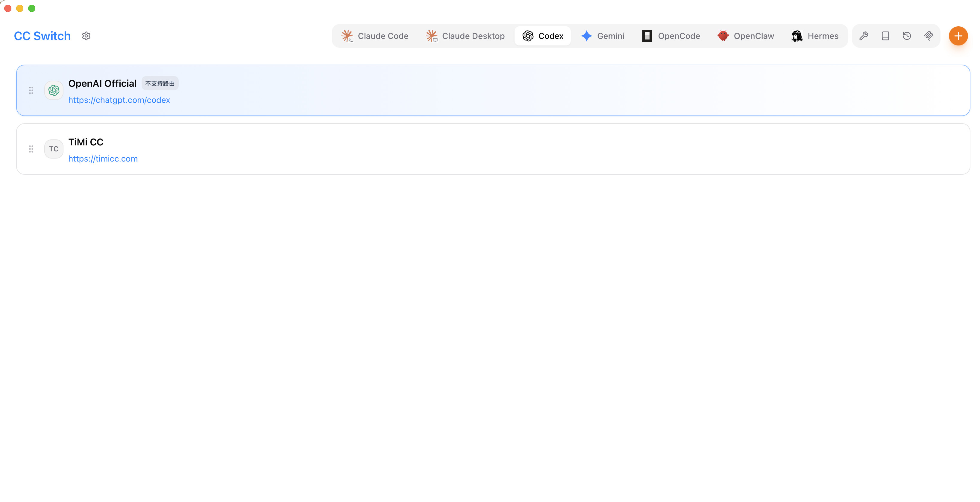Click the TC avatar of TiMi CC
The image size is (980, 502).
(x=54, y=149)
